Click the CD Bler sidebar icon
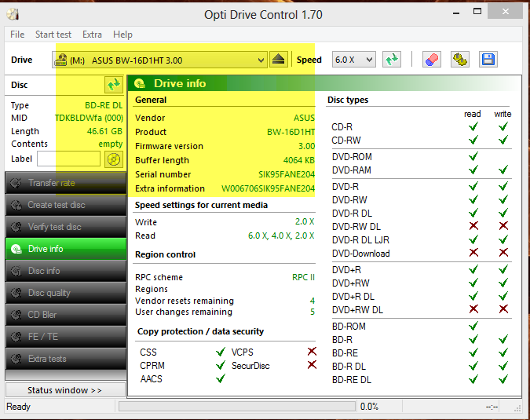Screen dimensions: 530x420 tap(16, 315)
